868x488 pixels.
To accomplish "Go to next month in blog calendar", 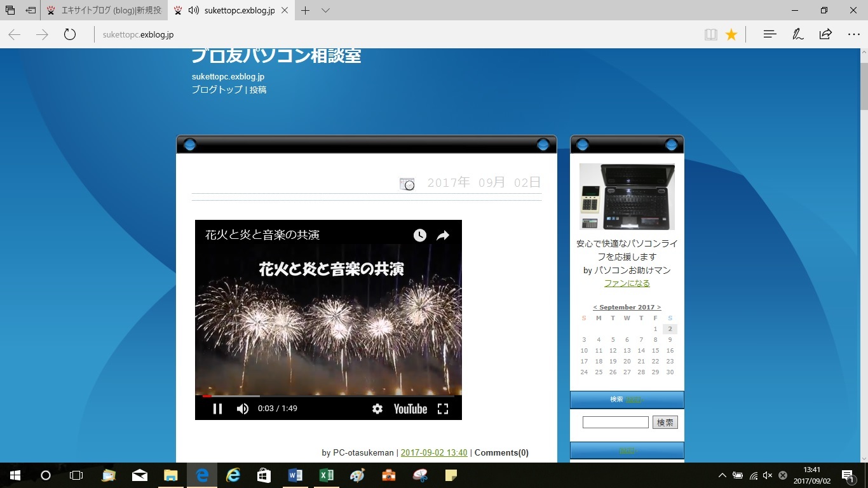I will (x=659, y=308).
